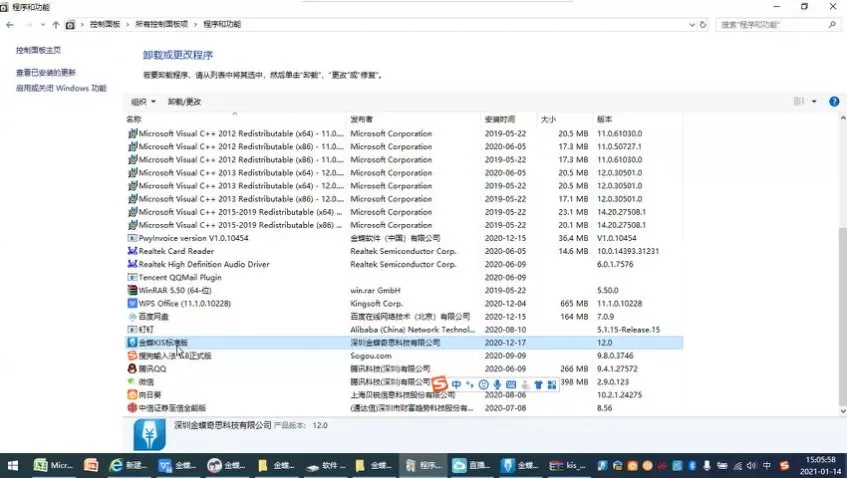
Task: Open 查看已安装的更新 link
Action: click(45, 73)
